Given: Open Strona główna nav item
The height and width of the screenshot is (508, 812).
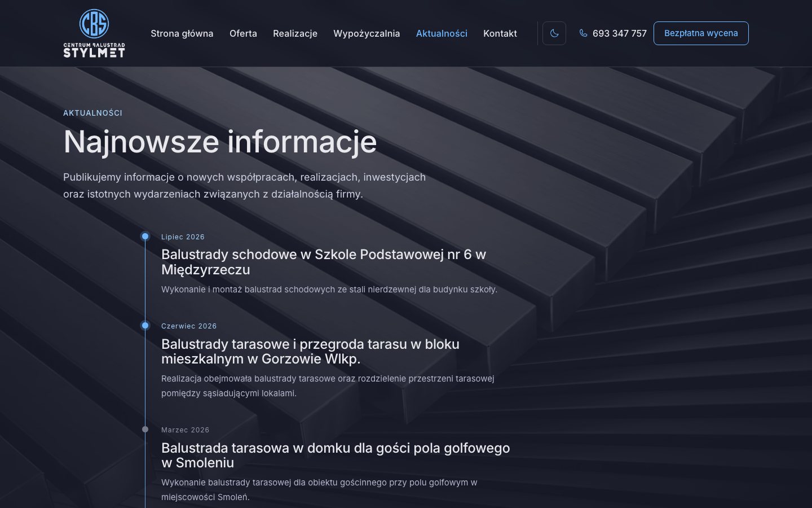Looking at the screenshot, I should coord(182,33).
